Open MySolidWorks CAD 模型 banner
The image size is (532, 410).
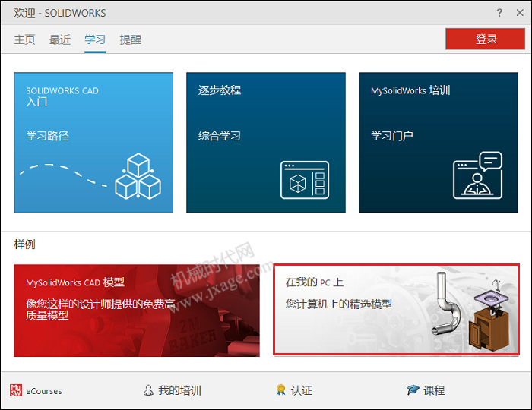(x=137, y=311)
